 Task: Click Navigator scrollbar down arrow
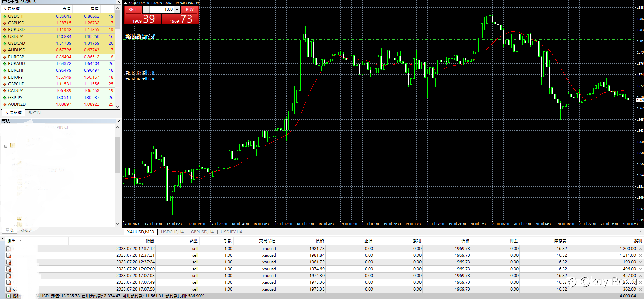tap(118, 224)
